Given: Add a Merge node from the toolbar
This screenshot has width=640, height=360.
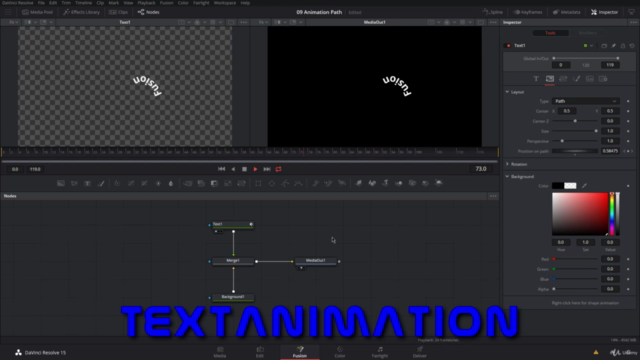Looking at the screenshot, I should pos(188,183).
